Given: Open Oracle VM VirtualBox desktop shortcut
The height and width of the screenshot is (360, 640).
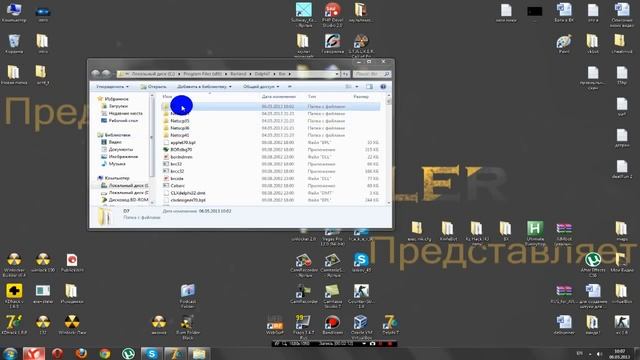Looking at the screenshot, I should pyautogui.click(x=361, y=327).
